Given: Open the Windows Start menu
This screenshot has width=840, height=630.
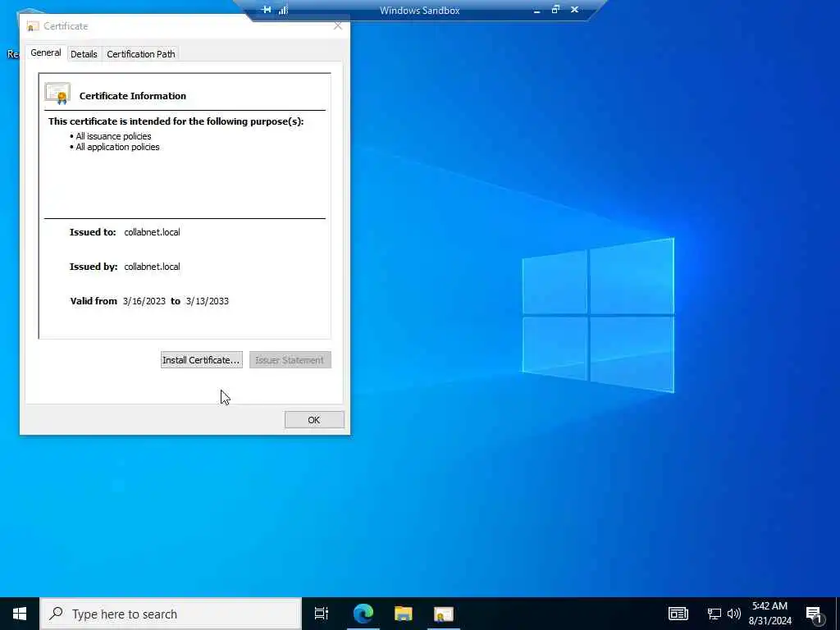Looking at the screenshot, I should point(20,614).
